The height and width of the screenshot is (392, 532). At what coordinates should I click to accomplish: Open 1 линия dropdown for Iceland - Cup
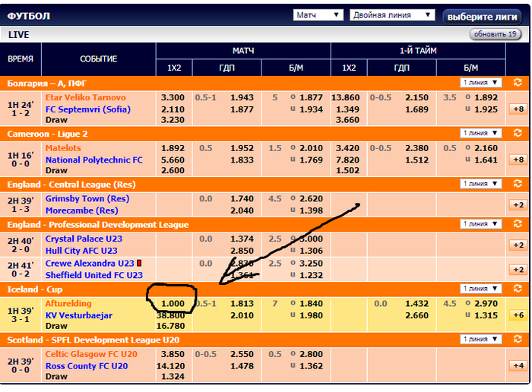click(480, 289)
